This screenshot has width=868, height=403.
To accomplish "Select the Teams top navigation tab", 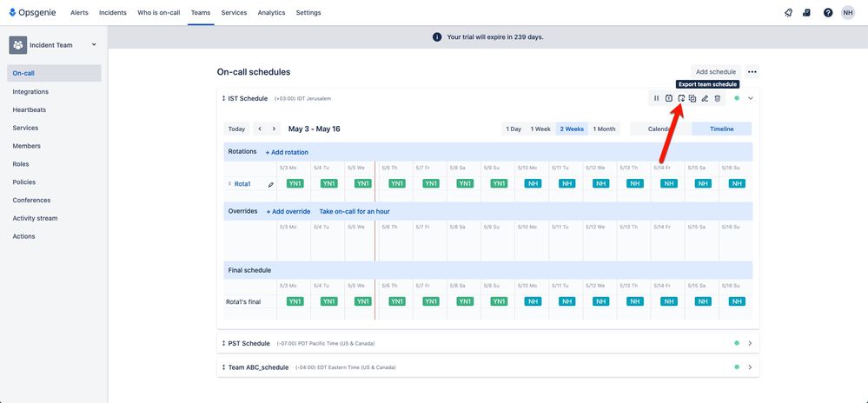I will coord(201,13).
